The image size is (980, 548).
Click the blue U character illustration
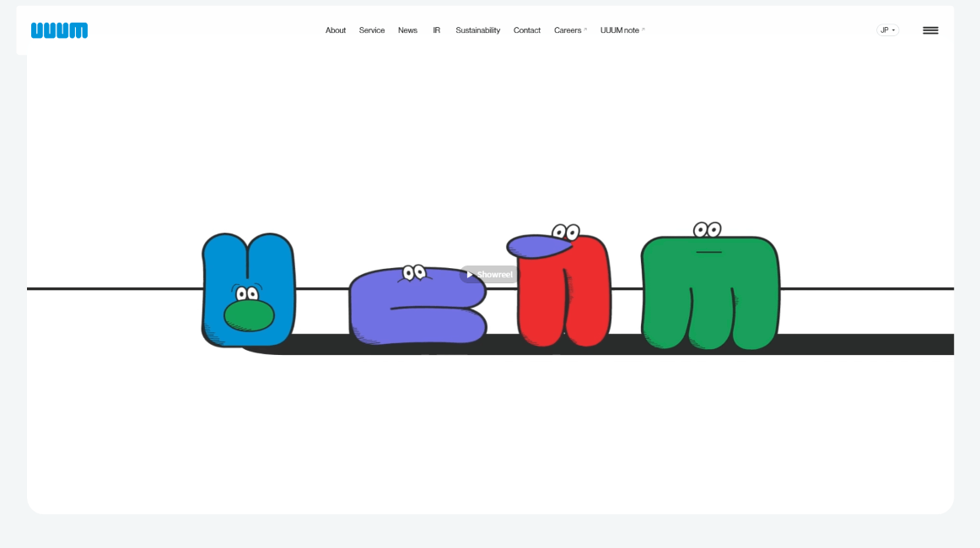pos(248,290)
